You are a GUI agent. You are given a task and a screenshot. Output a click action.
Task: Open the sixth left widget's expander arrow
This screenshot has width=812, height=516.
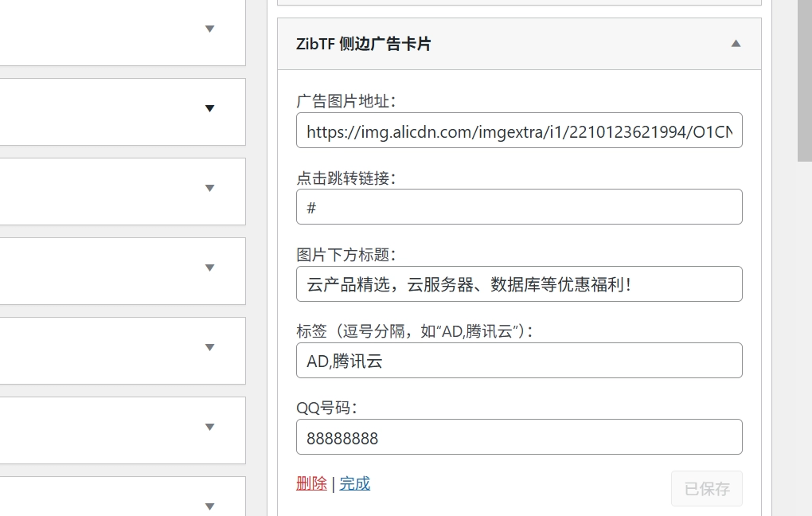209,428
